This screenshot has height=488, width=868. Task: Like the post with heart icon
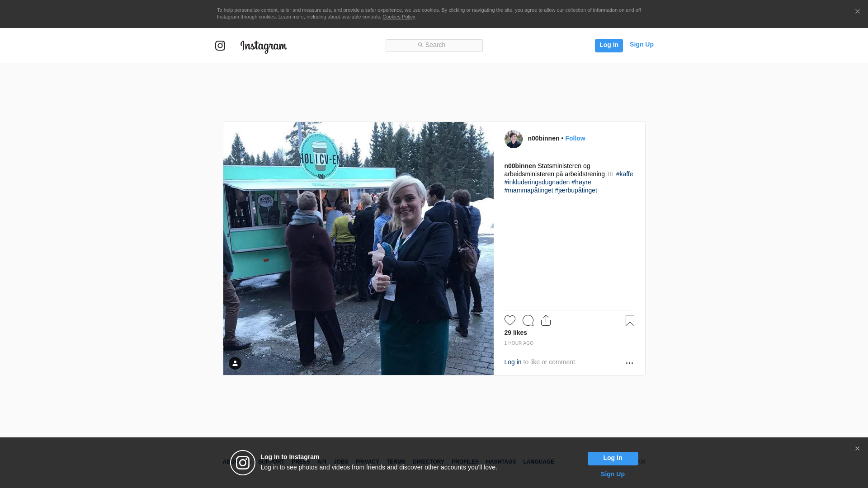coord(510,320)
